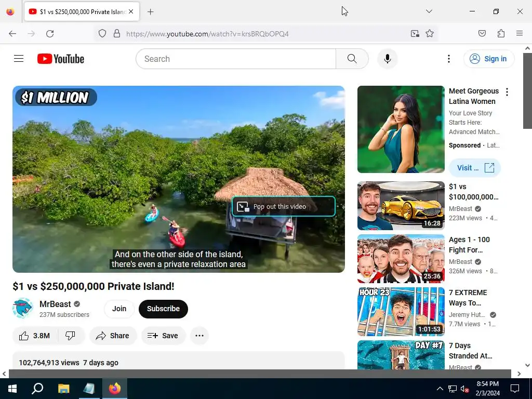Click the Ages 1 - 100 Fight For title

point(469,245)
